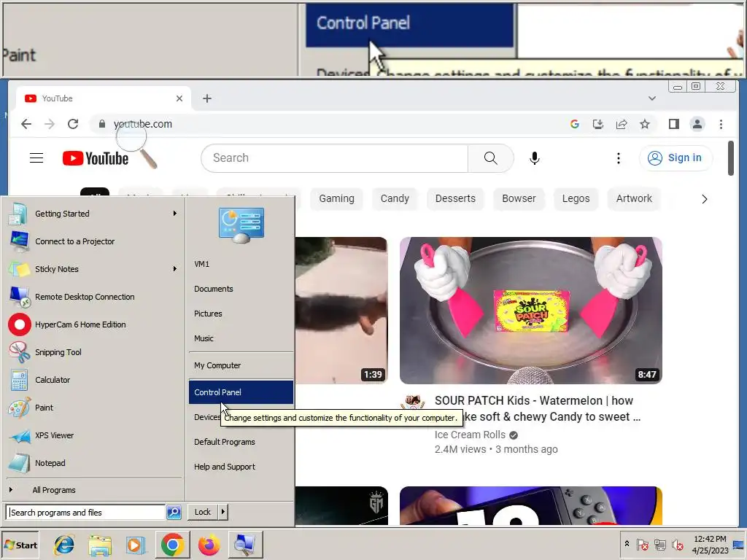Open the Chrome profile avatar
The height and width of the screenshot is (560, 747).
click(697, 124)
